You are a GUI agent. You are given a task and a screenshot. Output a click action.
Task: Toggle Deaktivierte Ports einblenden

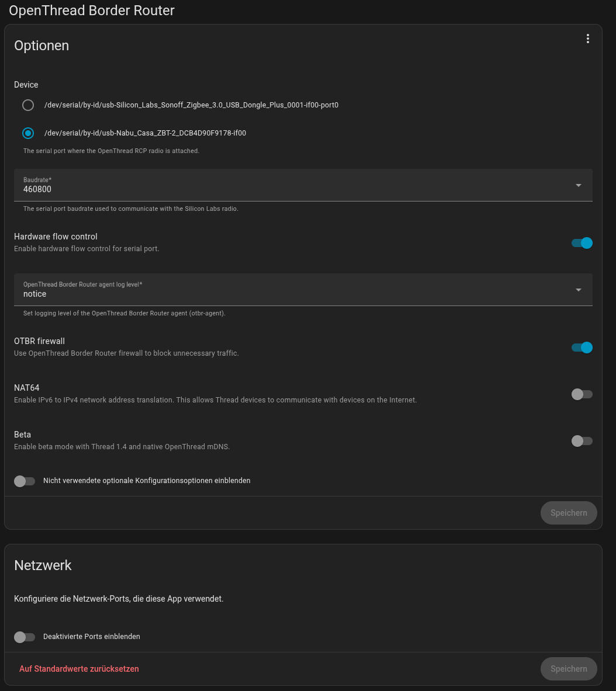point(25,637)
